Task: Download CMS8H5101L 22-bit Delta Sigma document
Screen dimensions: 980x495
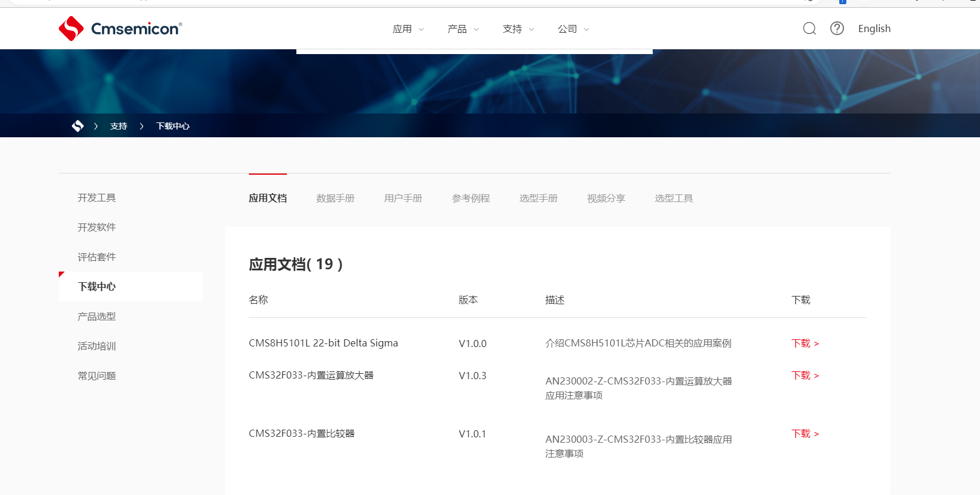Action: (805, 343)
